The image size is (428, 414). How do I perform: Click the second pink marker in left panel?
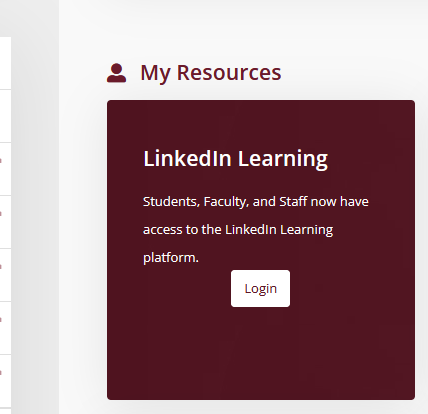coord(1,214)
